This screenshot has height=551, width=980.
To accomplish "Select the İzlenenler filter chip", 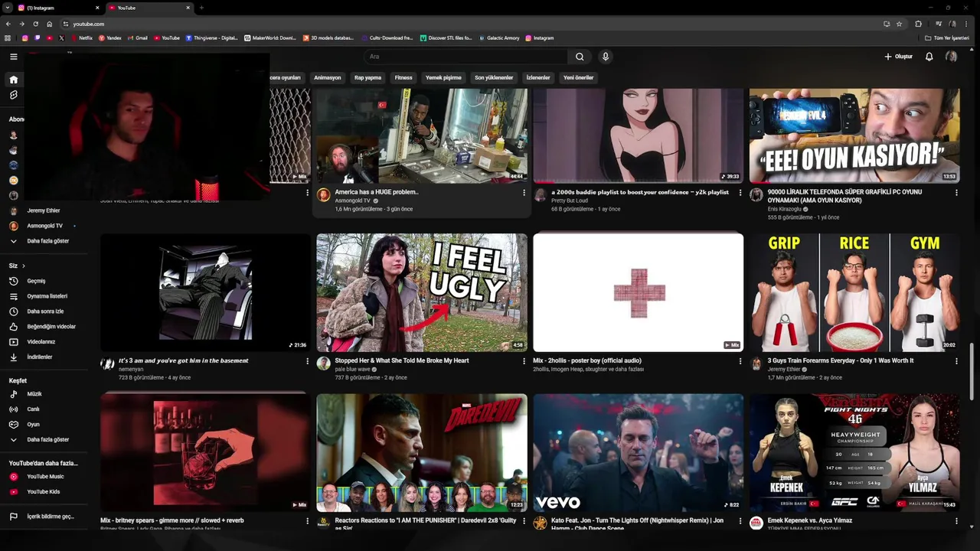I will coord(538,77).
